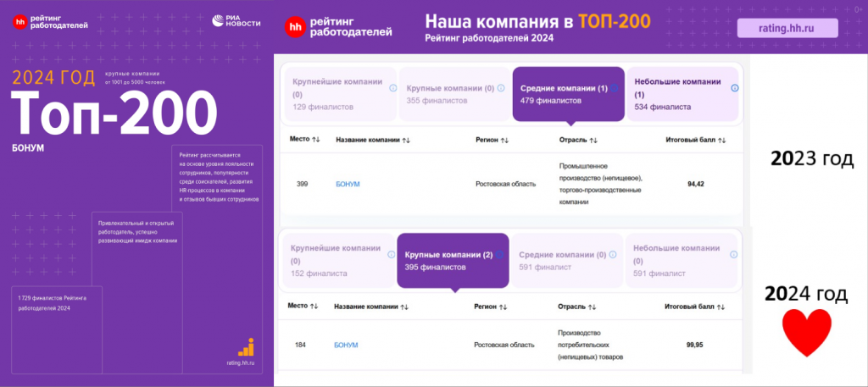This screenshot has height=387, width=868.
Task: Click the hh logo on the left Топ-200 card
Action: tap(20, 21)
